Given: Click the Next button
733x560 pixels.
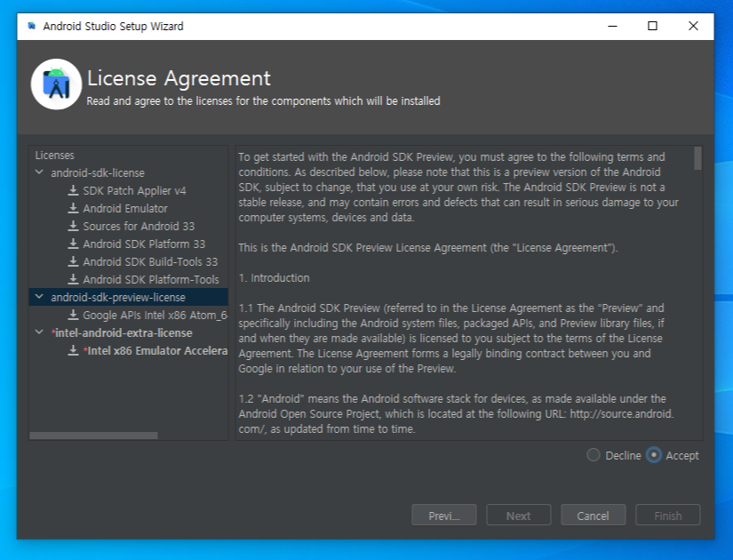Looking at the screenshot, I should (518, 515).
